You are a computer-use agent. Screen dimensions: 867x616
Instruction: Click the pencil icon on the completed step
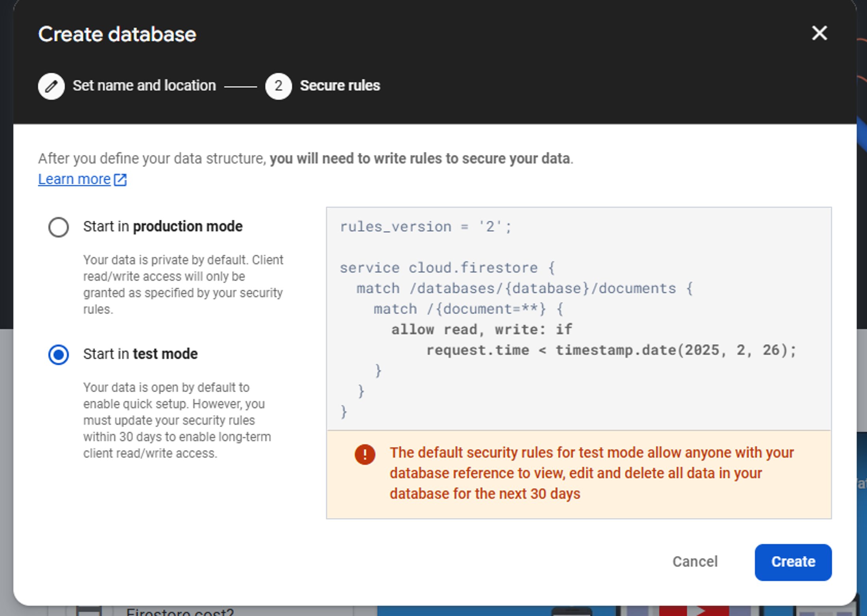coord(51,86)
